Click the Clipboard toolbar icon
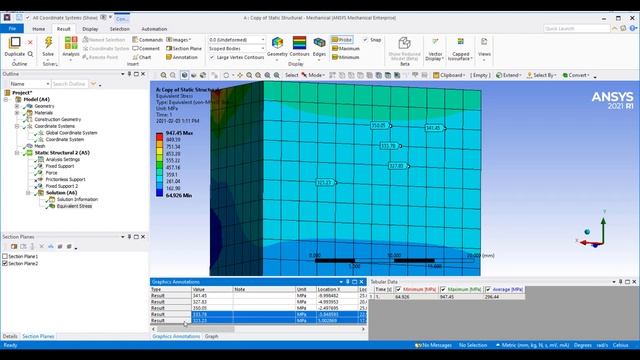 (x=449, y=75)
